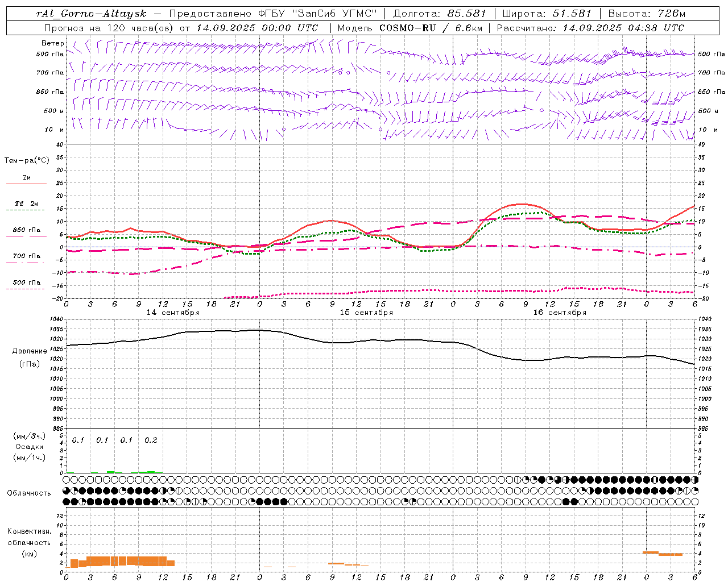This screenshot has width=728, height=582.
Task: Click the (мм/3ч.) unit label
Action: tap(30, 436)
